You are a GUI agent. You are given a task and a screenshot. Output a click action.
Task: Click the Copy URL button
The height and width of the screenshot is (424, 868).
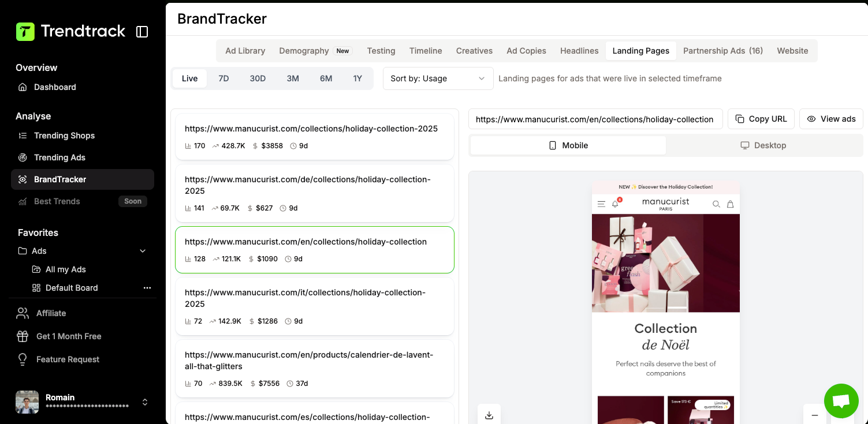[x=761, y=119]
